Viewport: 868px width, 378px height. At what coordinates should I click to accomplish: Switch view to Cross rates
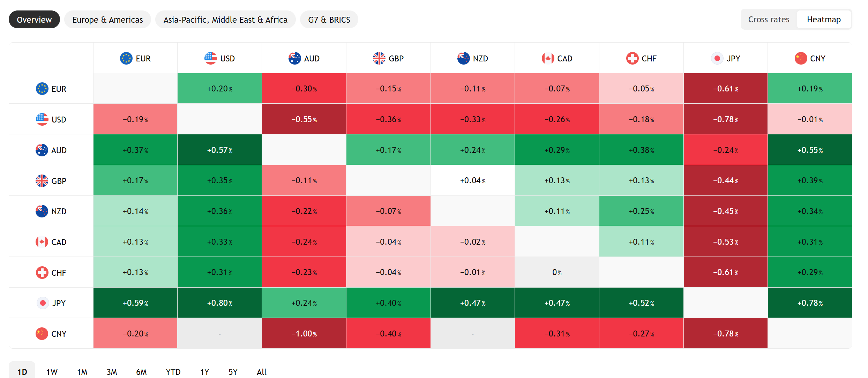[769, 20]
